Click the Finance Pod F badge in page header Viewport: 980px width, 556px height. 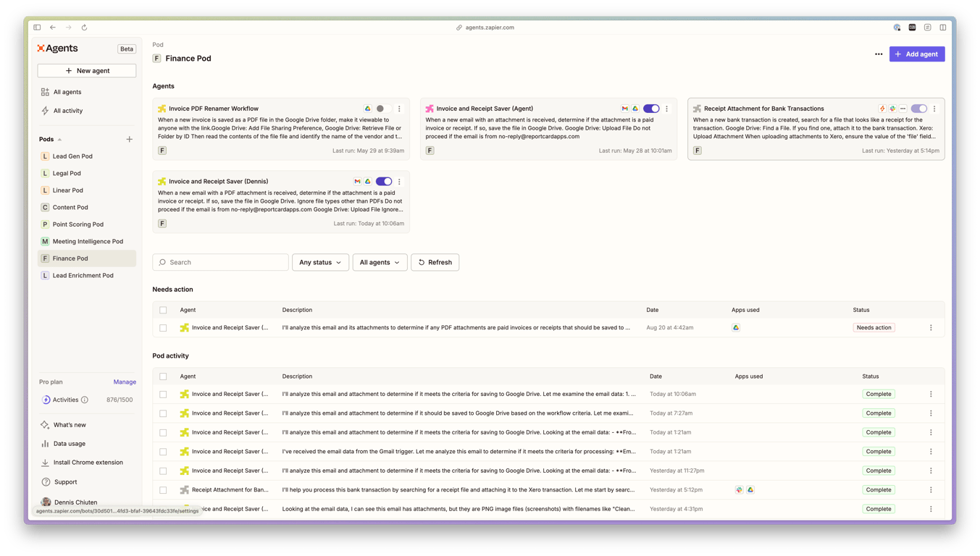(157, 59)
